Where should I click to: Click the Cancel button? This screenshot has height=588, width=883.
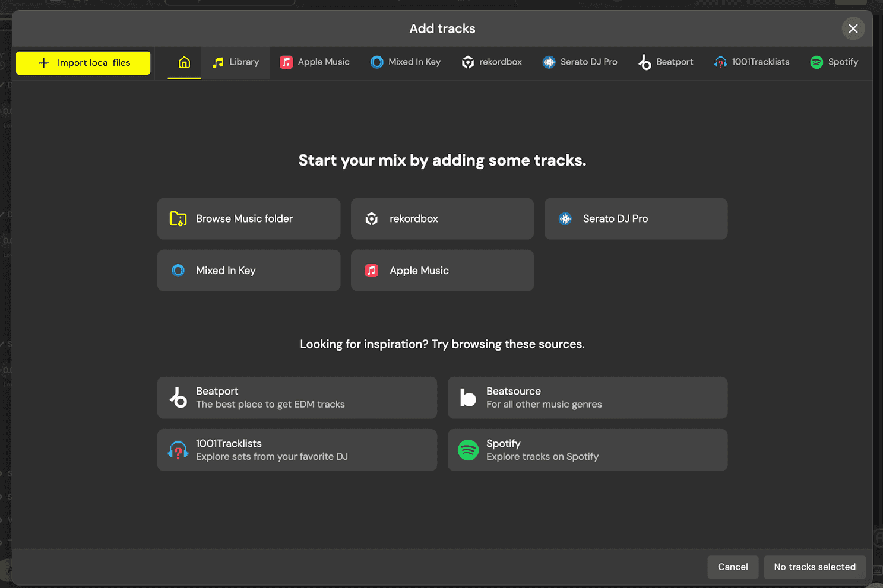click(x=733, y=567)
